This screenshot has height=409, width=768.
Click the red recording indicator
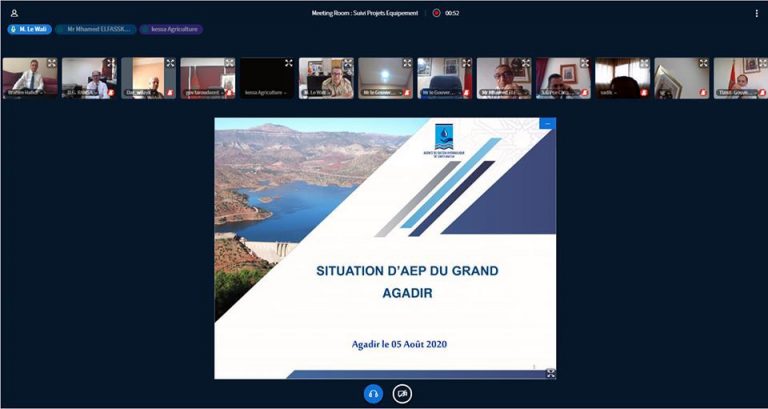tap(436, 13)
